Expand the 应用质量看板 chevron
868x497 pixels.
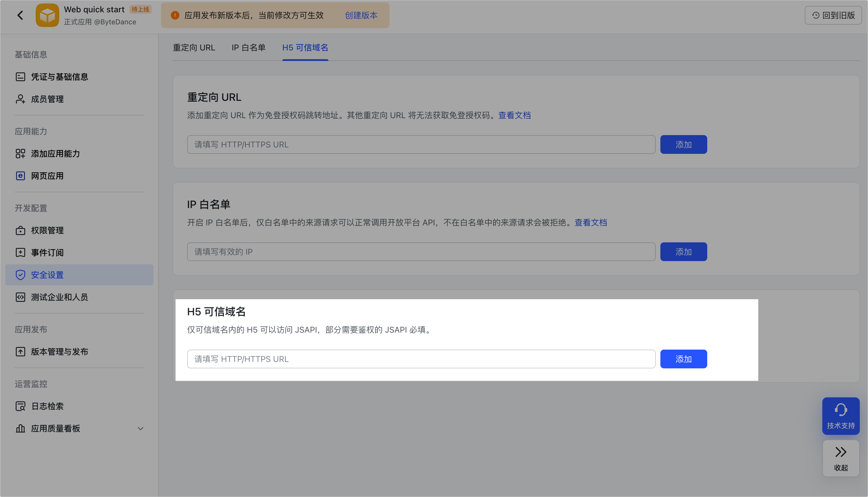pos(140,428)
